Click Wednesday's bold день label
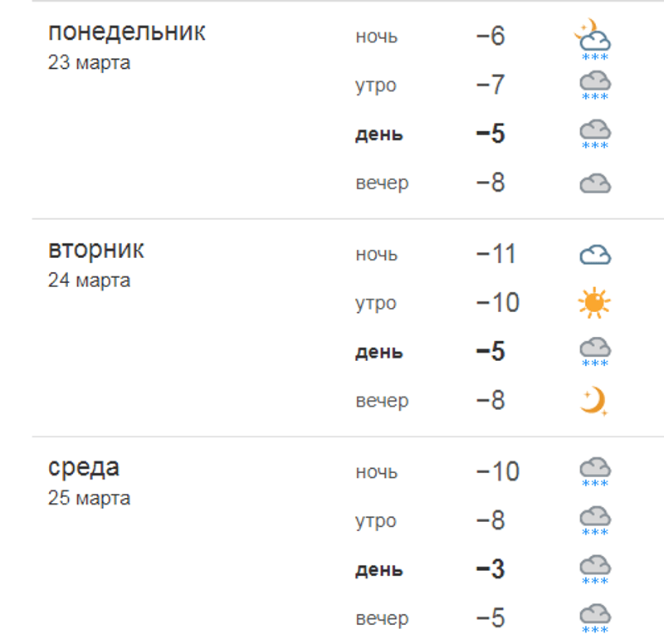This screenshot has width=664, height=644. click(x=379, y=570)
